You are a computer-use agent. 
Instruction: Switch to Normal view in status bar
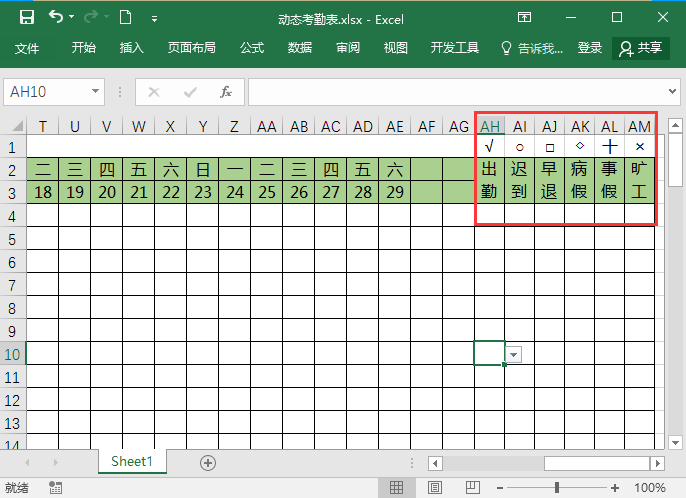396,488
